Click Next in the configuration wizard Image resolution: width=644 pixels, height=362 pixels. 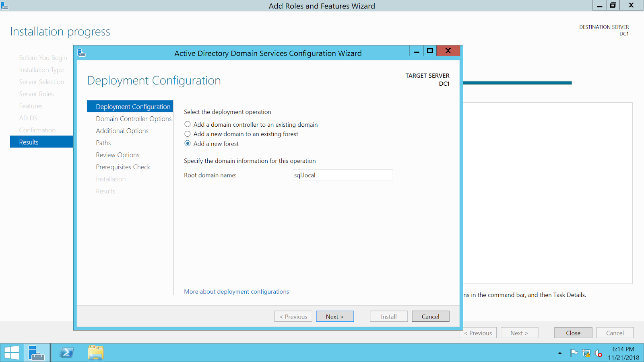[335, 316]
